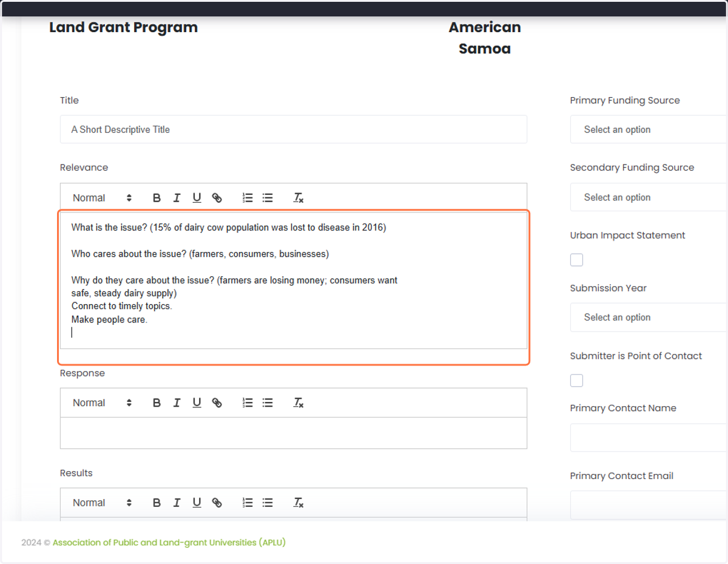The height and width of the screenshot is (564, 728).
Task: Clear formatting in the Relevance editor toolbar
Action: tap(298, 198)
